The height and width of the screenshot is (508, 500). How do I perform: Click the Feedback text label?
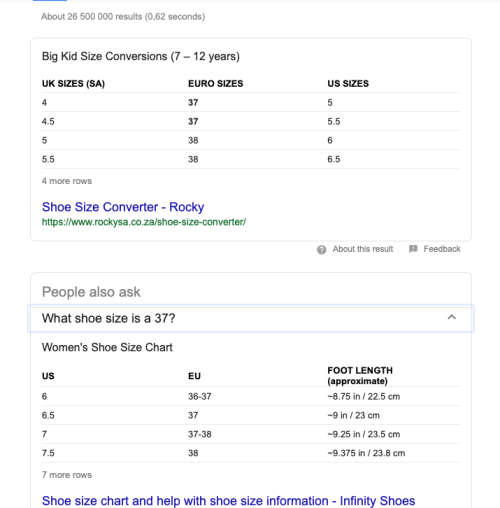click(442, 249)
